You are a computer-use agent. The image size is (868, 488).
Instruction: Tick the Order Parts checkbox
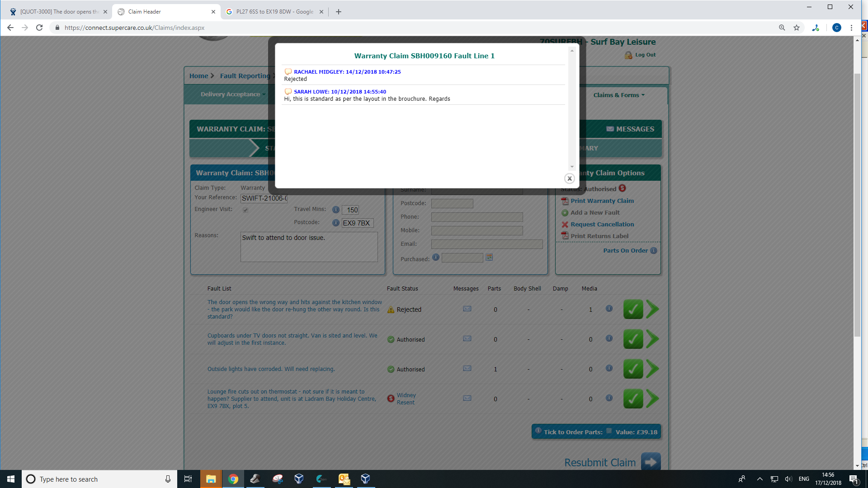click(x=609, y=431)
